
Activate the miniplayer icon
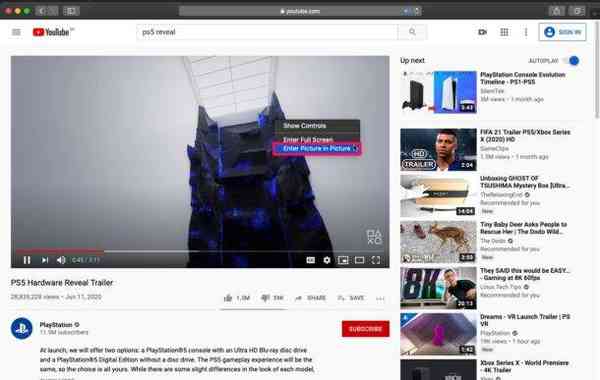coord(343,260)
